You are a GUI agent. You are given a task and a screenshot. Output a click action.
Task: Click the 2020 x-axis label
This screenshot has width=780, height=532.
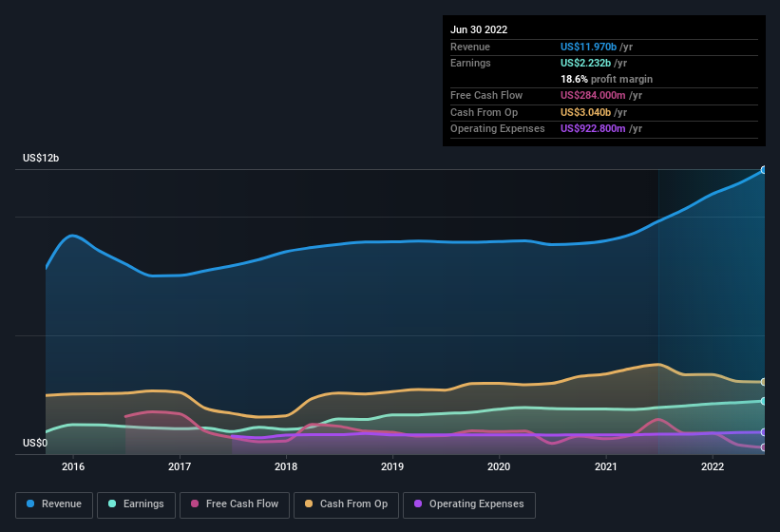[x=499, y=466]
